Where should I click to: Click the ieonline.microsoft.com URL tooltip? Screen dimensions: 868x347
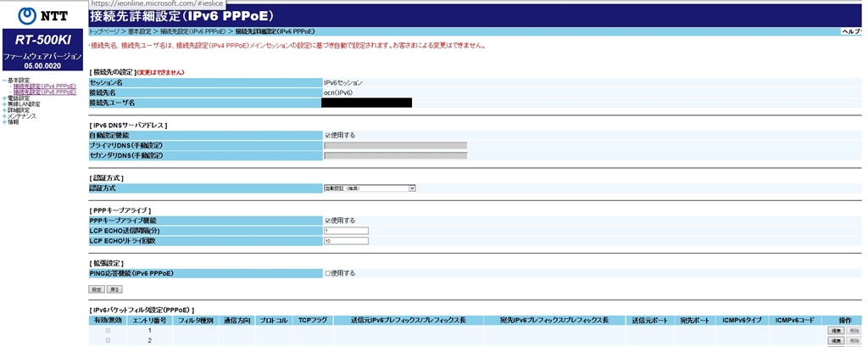[156, 3]
